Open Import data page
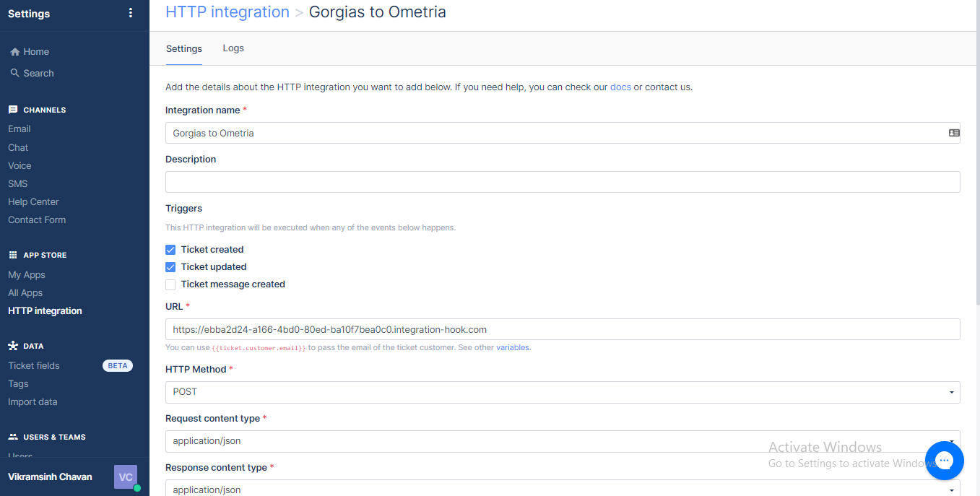The width and height of the screenshot is (980, 496). (x=32, y=401)
